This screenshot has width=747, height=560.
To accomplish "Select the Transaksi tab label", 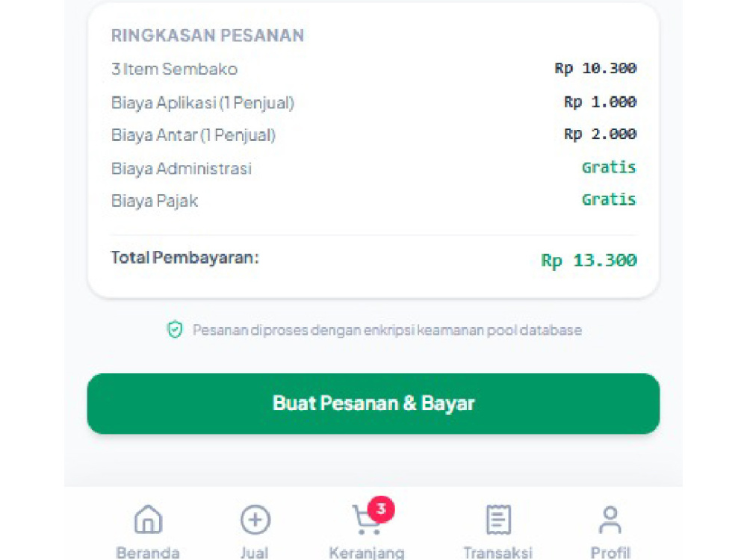I will click(x=498, y=553).
